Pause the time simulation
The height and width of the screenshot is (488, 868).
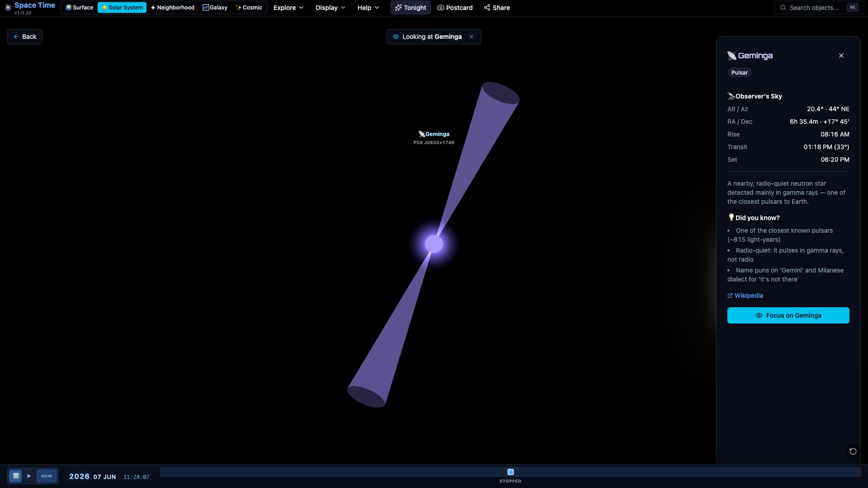tap(16, 476)
